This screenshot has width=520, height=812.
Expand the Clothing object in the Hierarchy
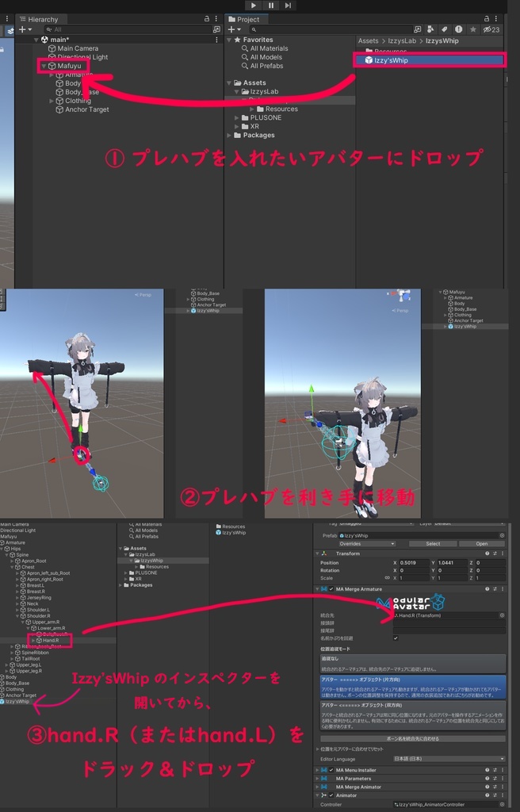click(x=52, y=101)
